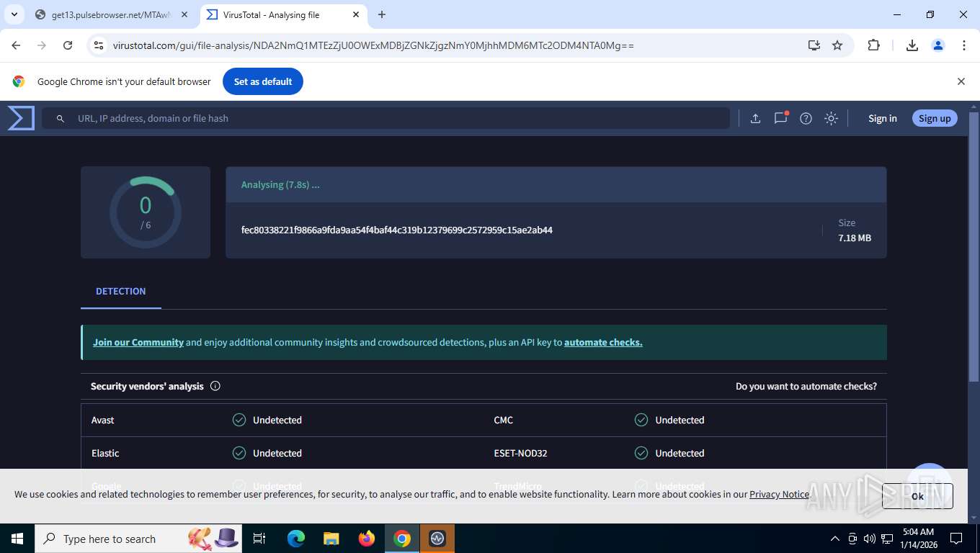The height and width of the screenshot is (553, 980).
Task: Click the Ok cookie consent button
Action: (x=917, y=496)
